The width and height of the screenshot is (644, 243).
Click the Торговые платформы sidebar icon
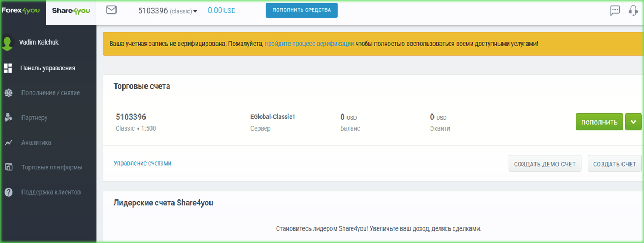click(x=8, y=167)
